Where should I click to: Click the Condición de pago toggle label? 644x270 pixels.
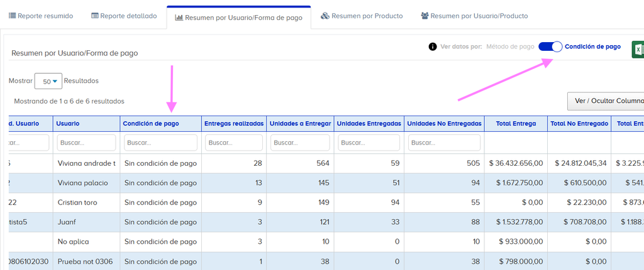tap(592, 46)
